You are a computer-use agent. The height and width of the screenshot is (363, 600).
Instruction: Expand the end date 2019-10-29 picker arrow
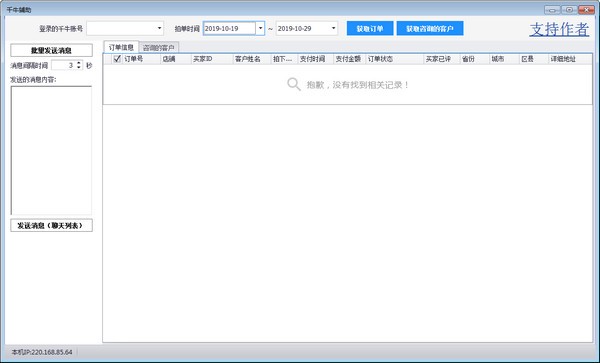point(333,28)
